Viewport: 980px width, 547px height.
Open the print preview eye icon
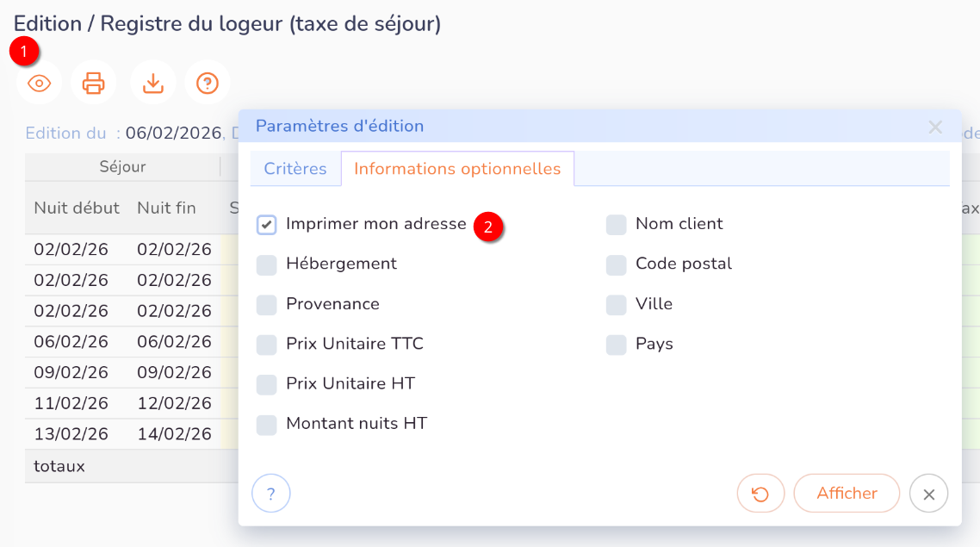(38, 82)
